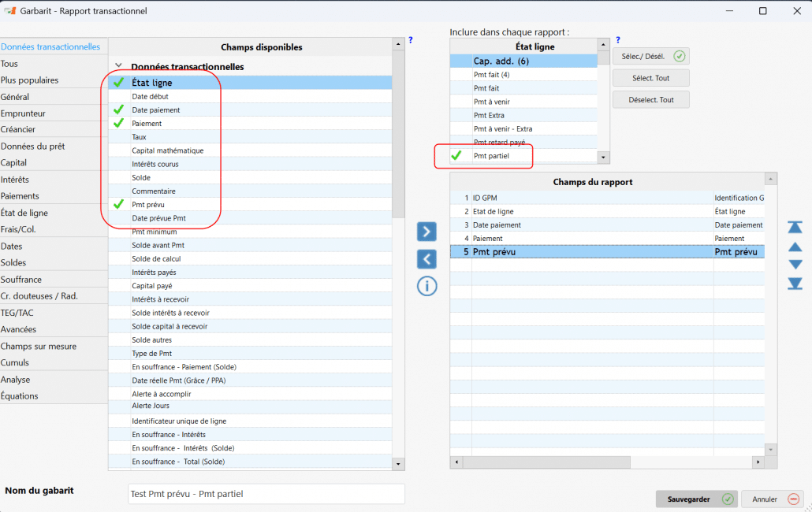The image size is (812, 512).
Task: Open the Emprunteur category
Action: pyautogui.click(x=24, y=113)
